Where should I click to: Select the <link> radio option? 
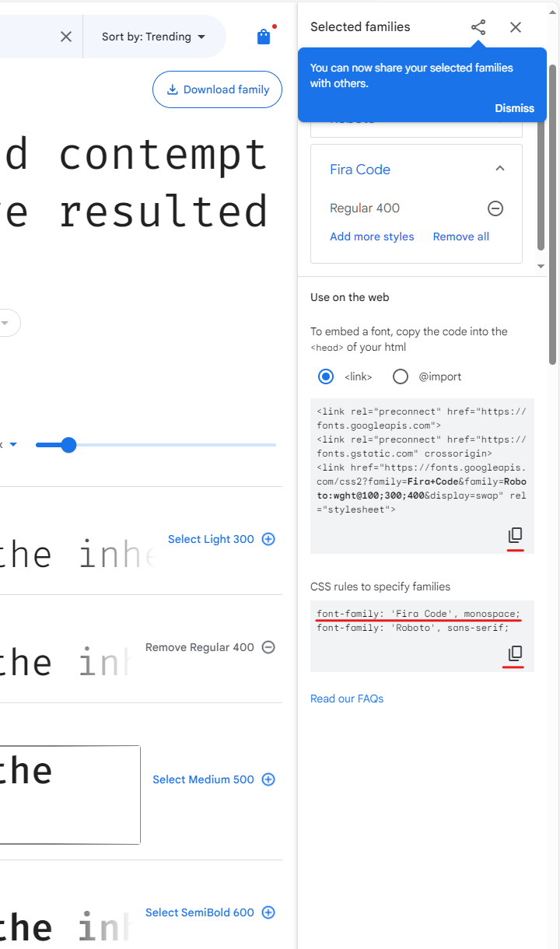coord(326,376)
